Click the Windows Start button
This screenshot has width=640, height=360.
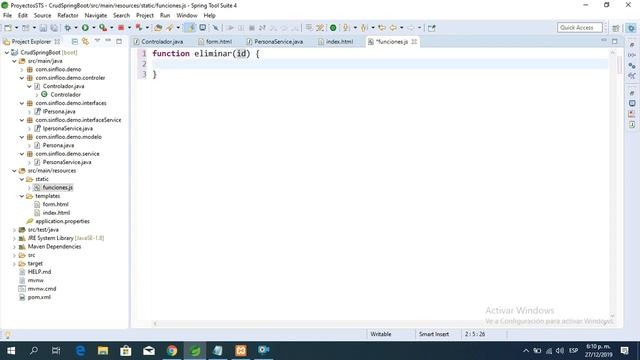(11, 350)
